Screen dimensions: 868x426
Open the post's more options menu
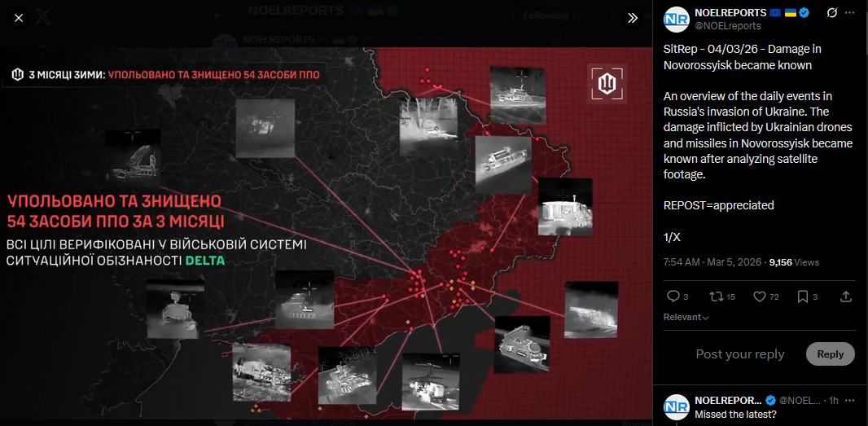850,13
